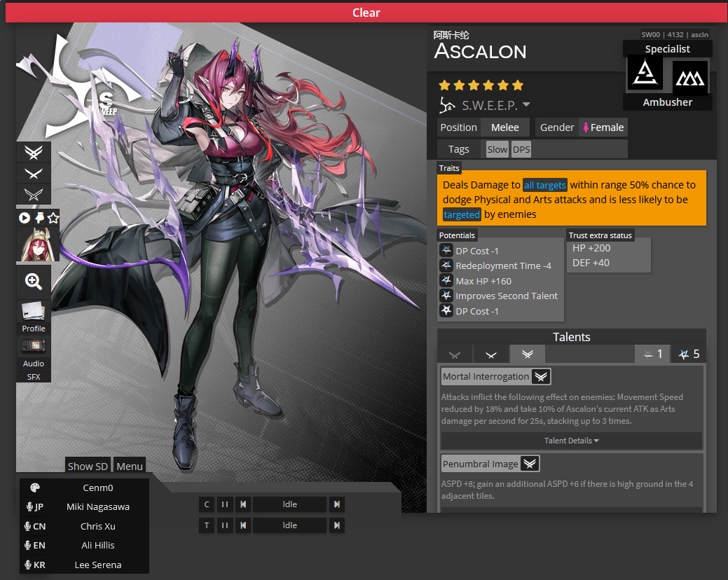
Task: Select Elite 0 talents tab
Action: 455,354
